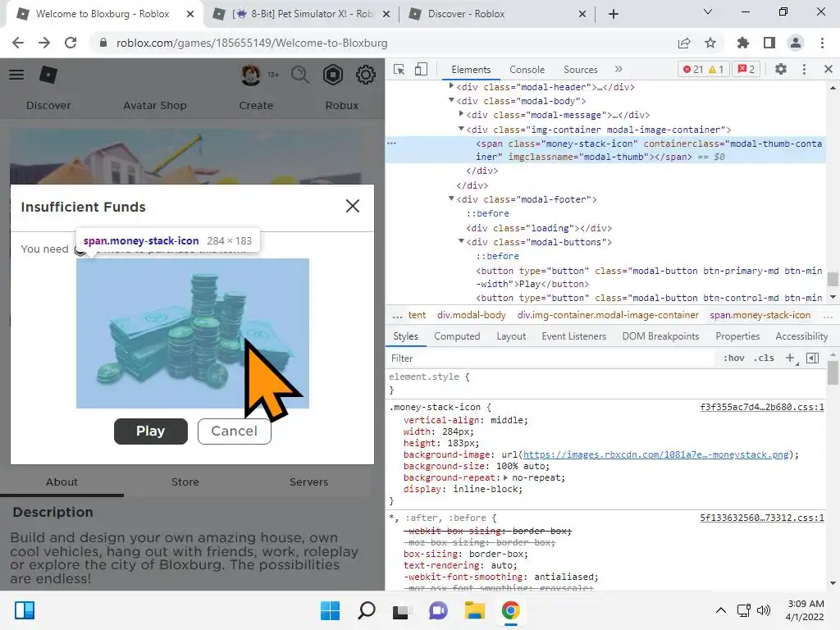Image resolution: width=840 pixels, height=630 pixels.
Task: Open the Styles subtab
Action: coord(405,336)
